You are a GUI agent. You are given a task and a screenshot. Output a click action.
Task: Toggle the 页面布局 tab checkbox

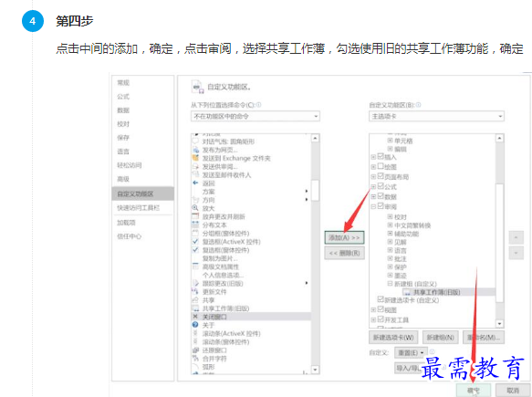381,176
